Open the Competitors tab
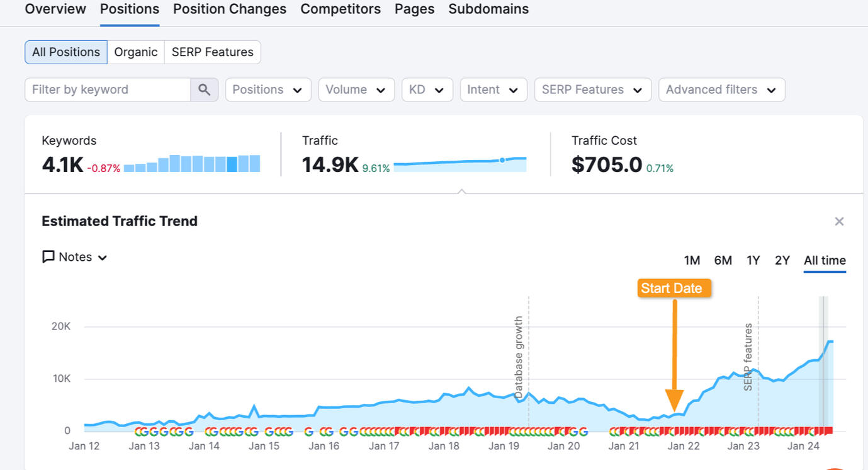The image size is (868, 470). coord(341,9)
